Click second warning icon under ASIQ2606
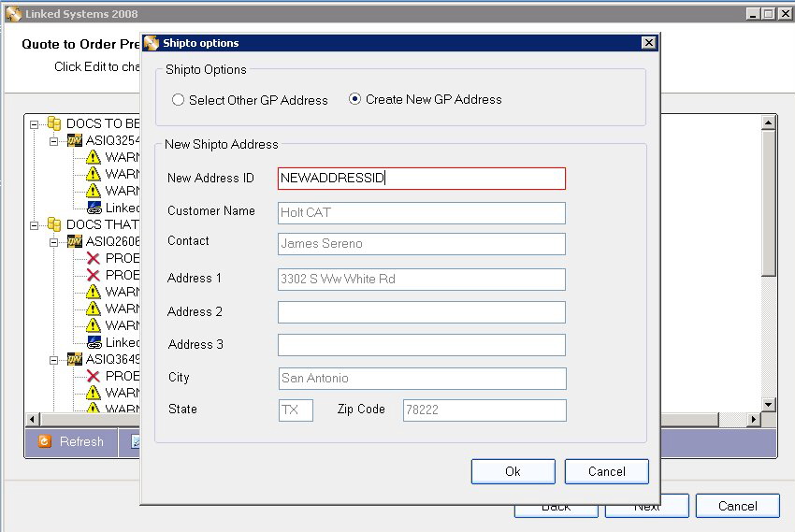 (94, 309)
